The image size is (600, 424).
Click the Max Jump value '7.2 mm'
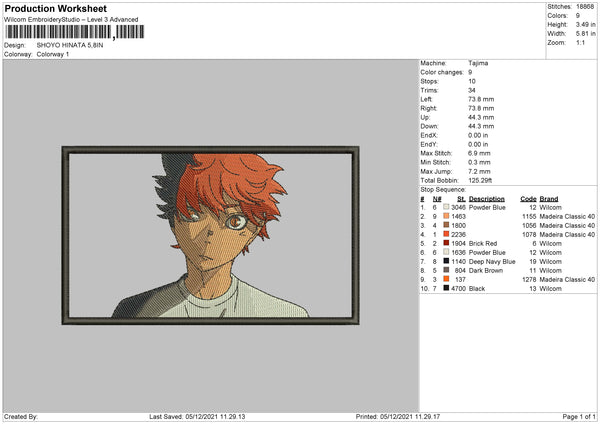tap(479, 171)
